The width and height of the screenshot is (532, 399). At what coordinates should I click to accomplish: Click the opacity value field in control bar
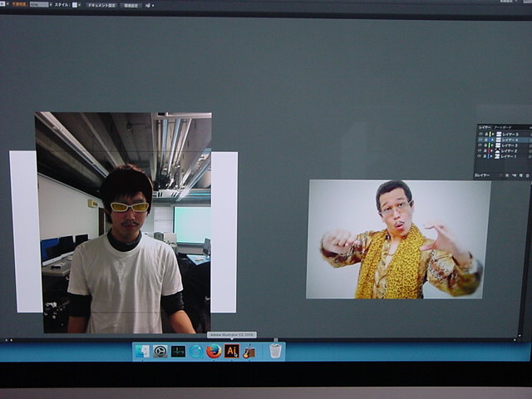(x=38, y=5)
